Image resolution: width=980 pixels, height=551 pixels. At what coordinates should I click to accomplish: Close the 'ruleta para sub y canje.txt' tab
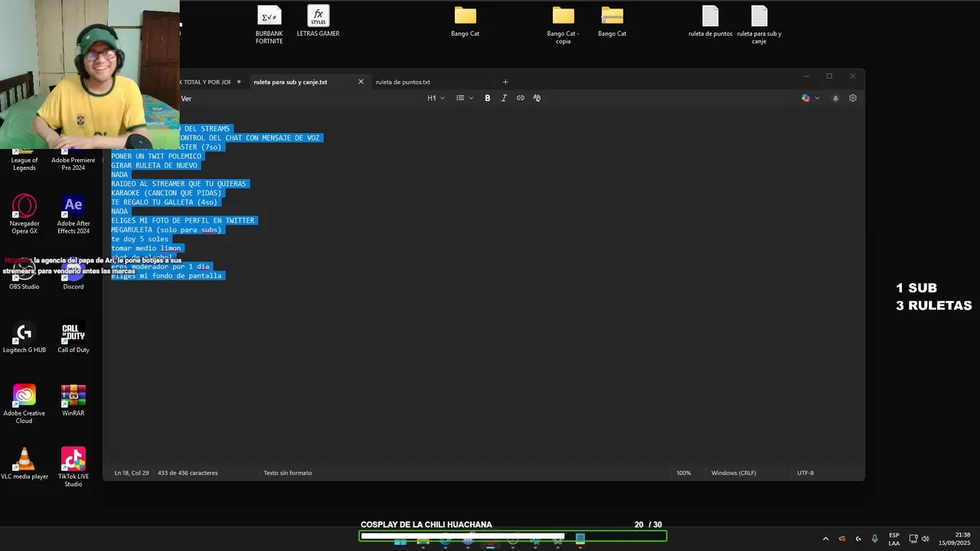[361, 82]
